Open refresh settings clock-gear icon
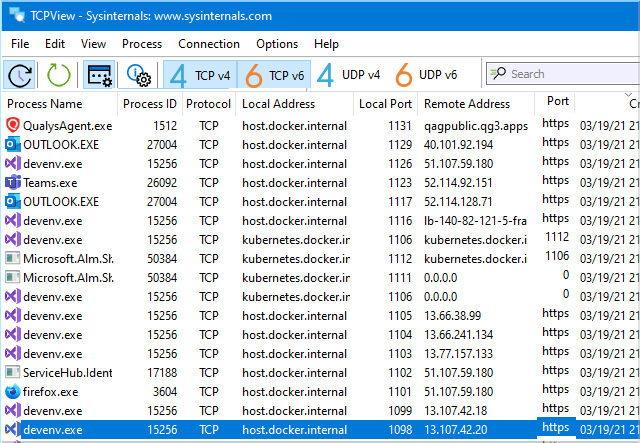 click(x=137, y=75)
